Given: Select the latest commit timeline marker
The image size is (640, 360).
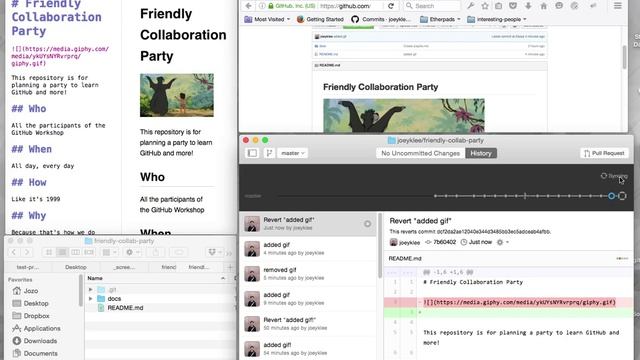Looking at the screenshot, I should point(622,196).
